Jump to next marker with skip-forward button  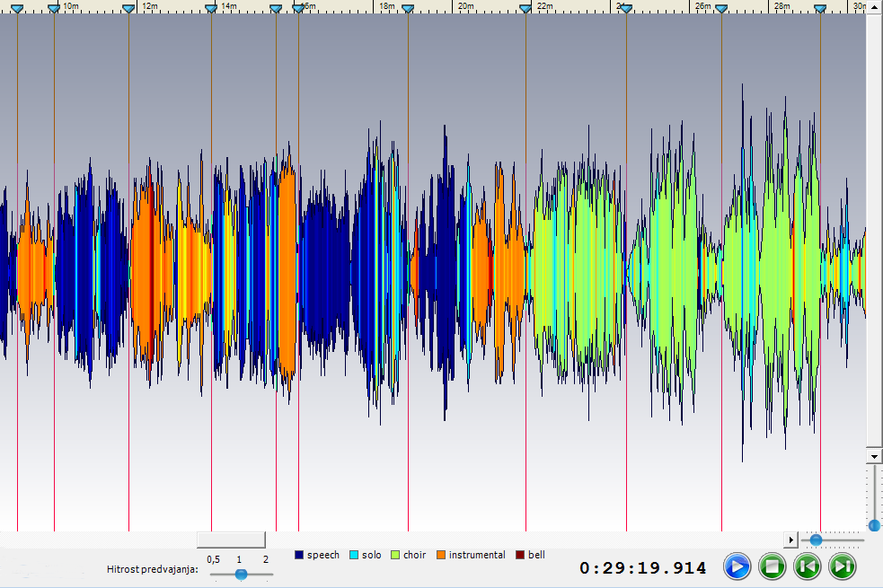843,566
